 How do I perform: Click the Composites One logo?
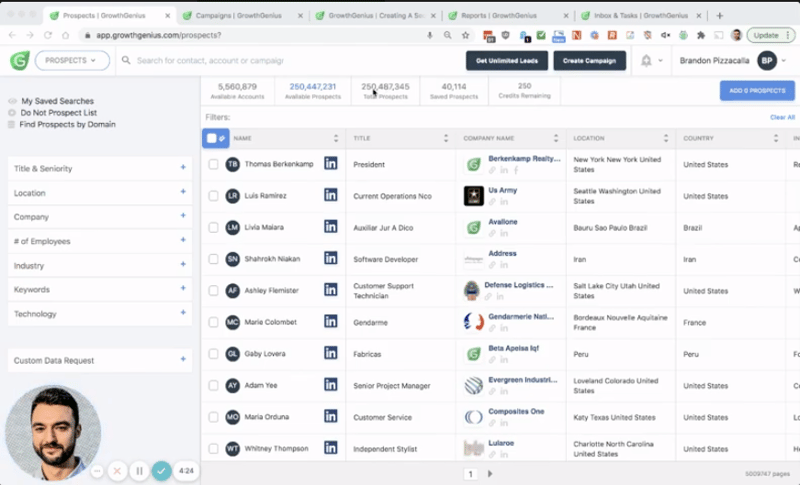click(473, 417)
